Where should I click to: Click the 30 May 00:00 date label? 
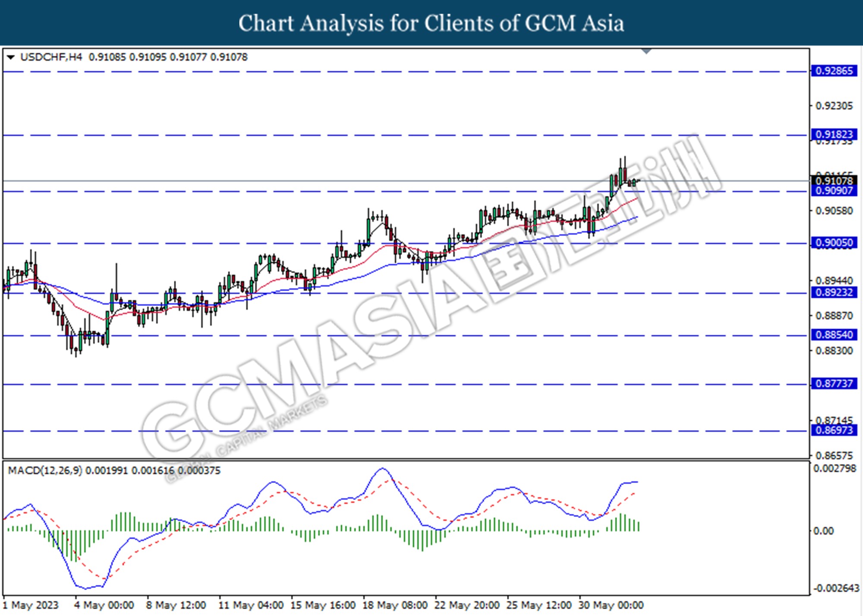pyautogui.click(x=611, y=605)
